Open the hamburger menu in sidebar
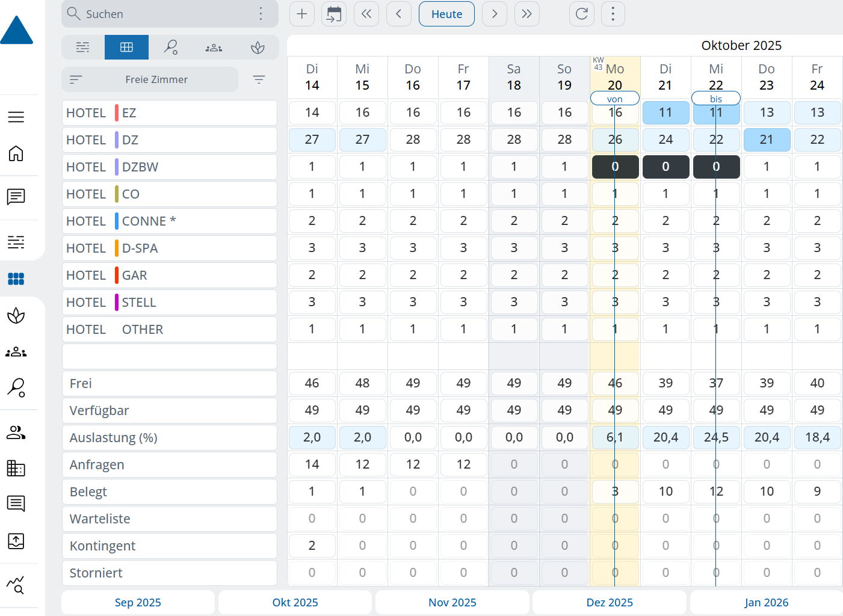Image resolution: width=843 pixels, height=616 pixels. 16,117
